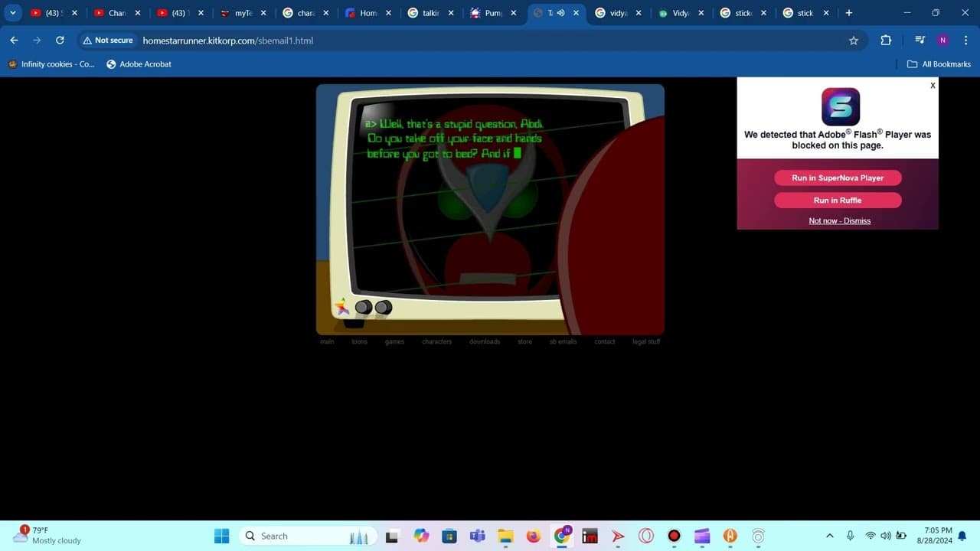Click Run in SuperNova Player button
The width and height of the screenshot is (980, 551).
pos(838,178)
